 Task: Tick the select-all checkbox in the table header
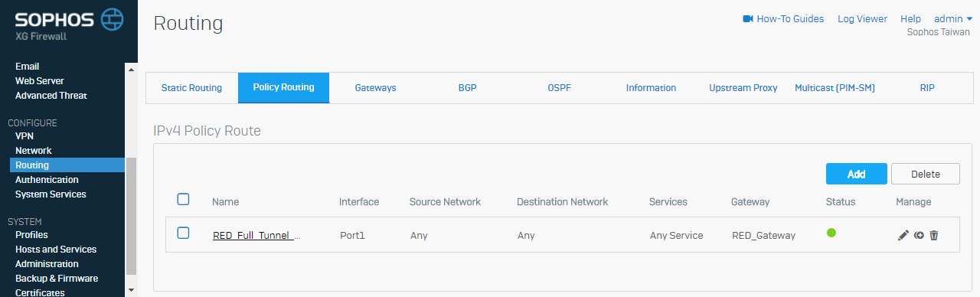[x=183, y=200]
